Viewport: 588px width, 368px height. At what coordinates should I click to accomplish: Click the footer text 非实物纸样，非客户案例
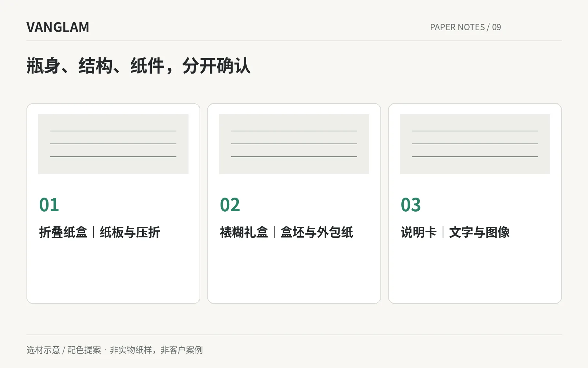click(x=156, y=350)
